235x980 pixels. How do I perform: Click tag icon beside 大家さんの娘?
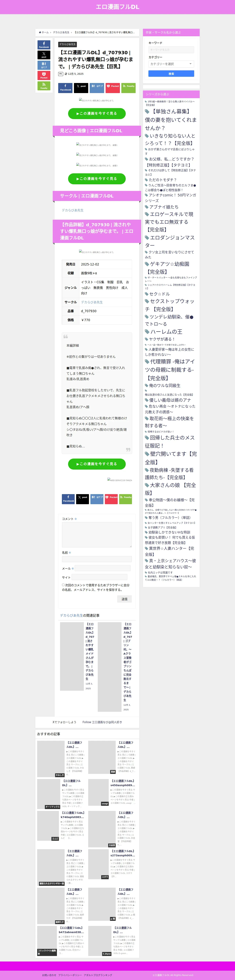pyautogui.click(x=147, y=485)
